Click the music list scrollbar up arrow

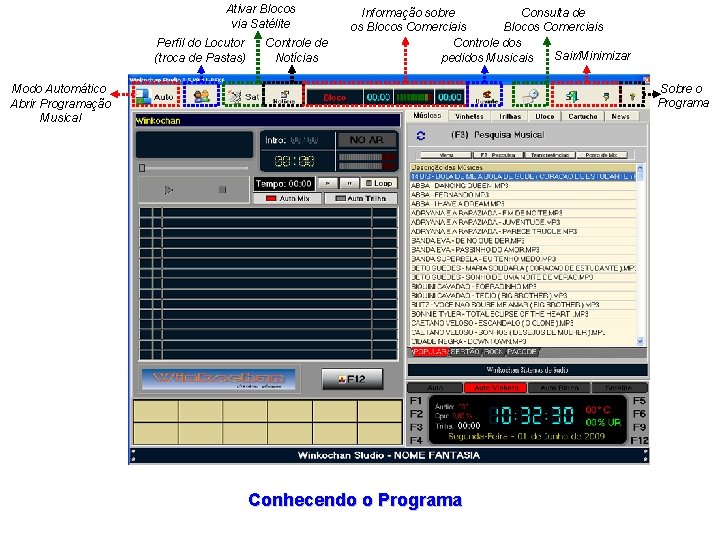pyautogui.click(x=640, y=168)
